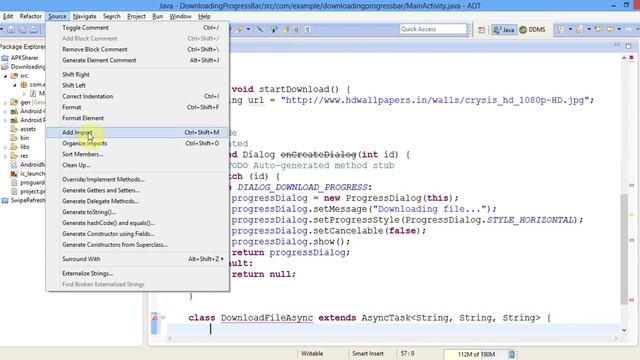This screenshot has width=640, height=360.
Task: Choose Generate Element Comment
Action: pos(138,60)
